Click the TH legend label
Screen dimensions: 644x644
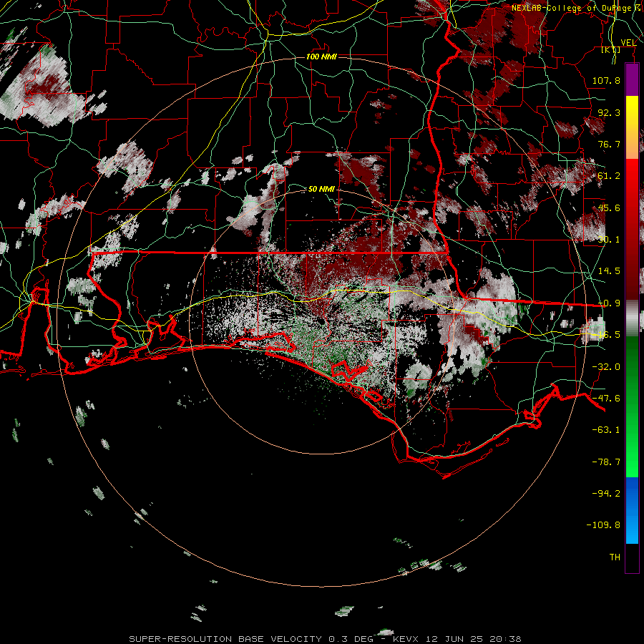(615, 557)
